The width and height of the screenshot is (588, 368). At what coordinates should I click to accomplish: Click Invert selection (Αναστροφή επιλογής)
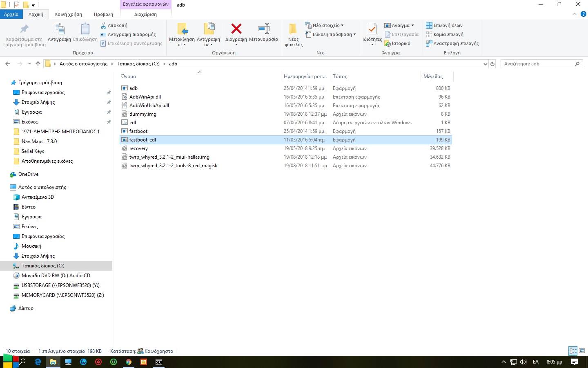452,43
